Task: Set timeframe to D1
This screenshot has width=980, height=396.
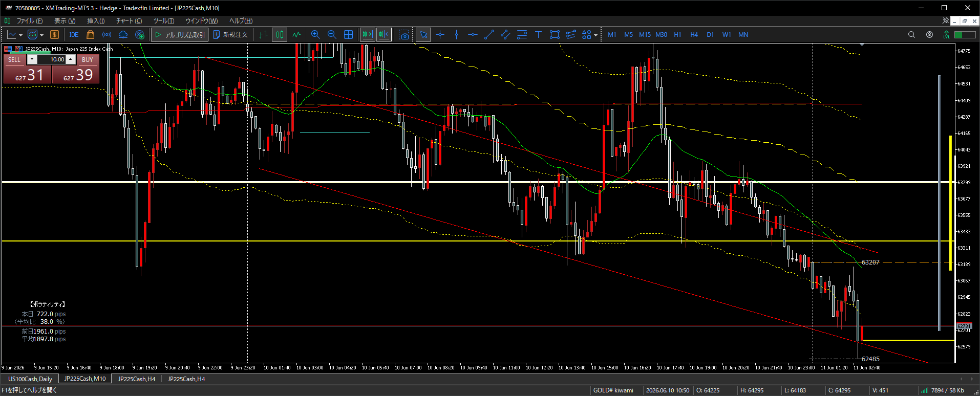Action: 710,35
